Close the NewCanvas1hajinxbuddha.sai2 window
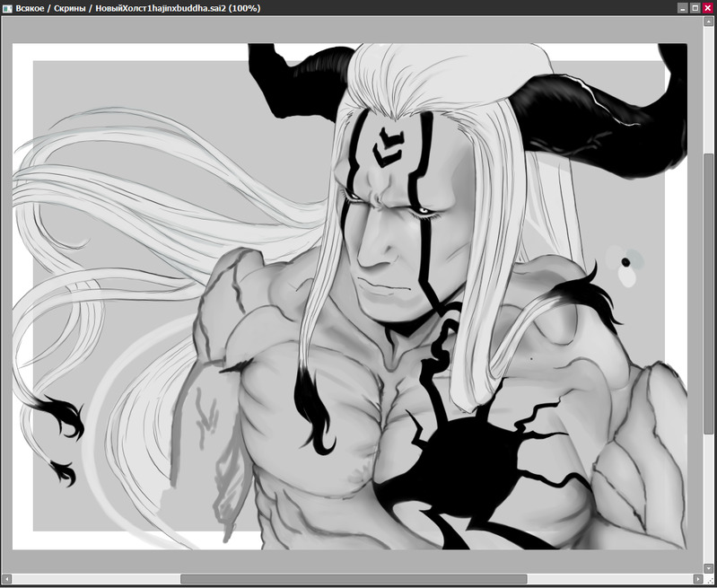Screen dimensions: 717x588 pyautogui.click(x=708, y=8)
